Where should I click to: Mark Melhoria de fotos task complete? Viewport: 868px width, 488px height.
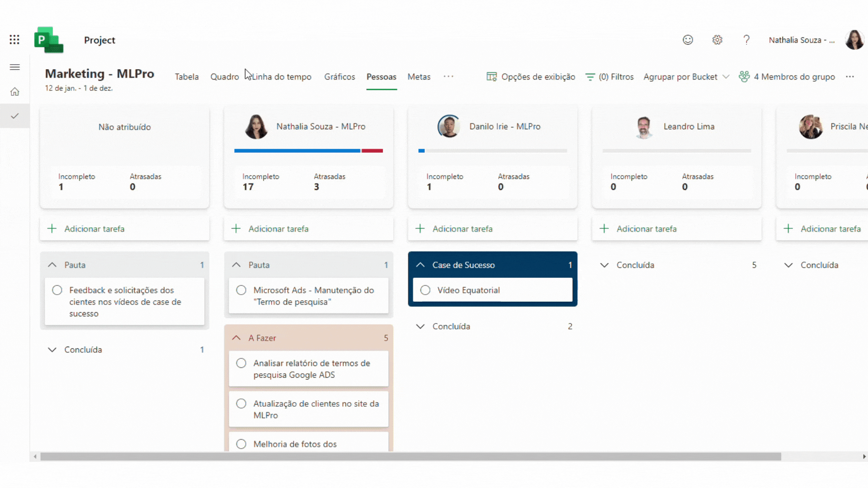tap(241, 444)
